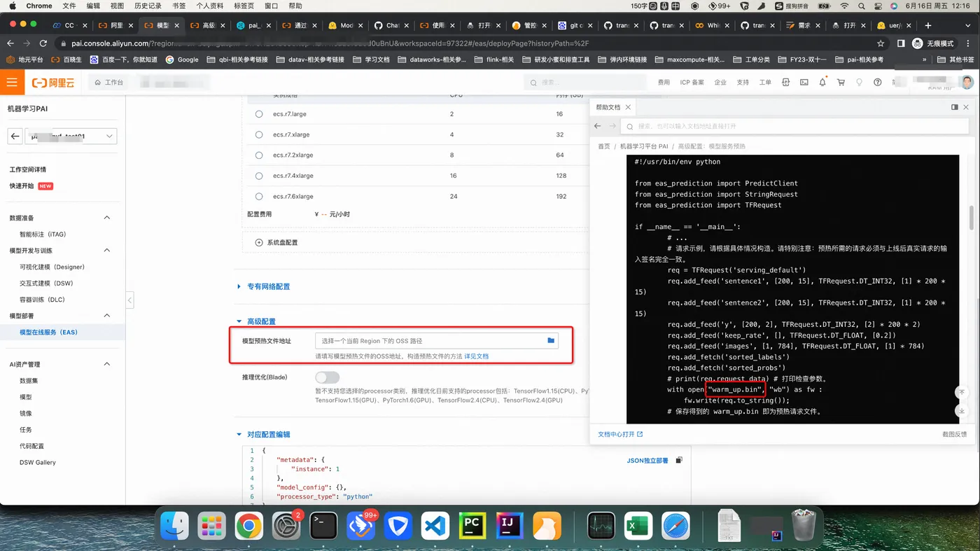Image resolution: width=980 pixels, height=551 pixels.
Task: Select the ecs.r7.4xlarge instance type
Action: (x=259, y=176)
